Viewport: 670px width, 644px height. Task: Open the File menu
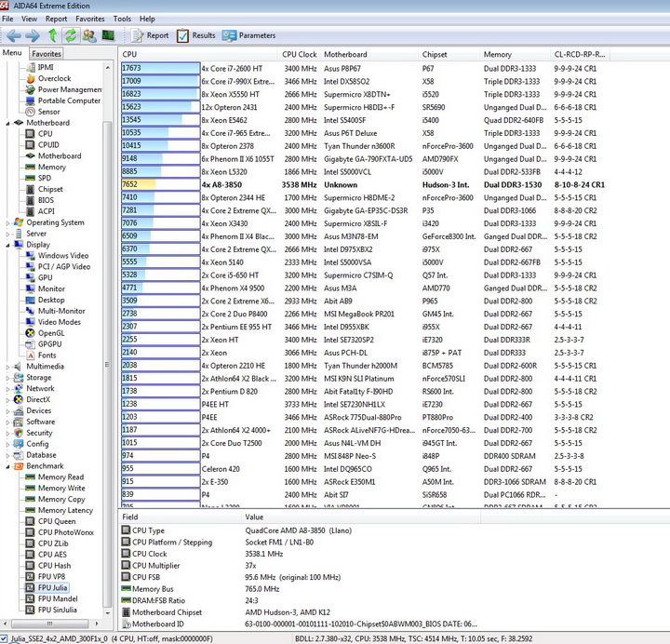coord(7,19)
